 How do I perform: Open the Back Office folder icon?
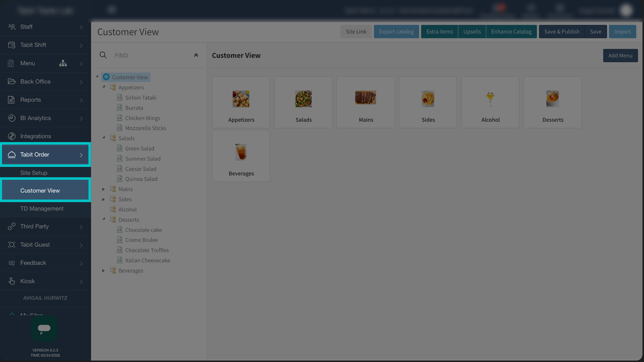(x=12, y=81)
